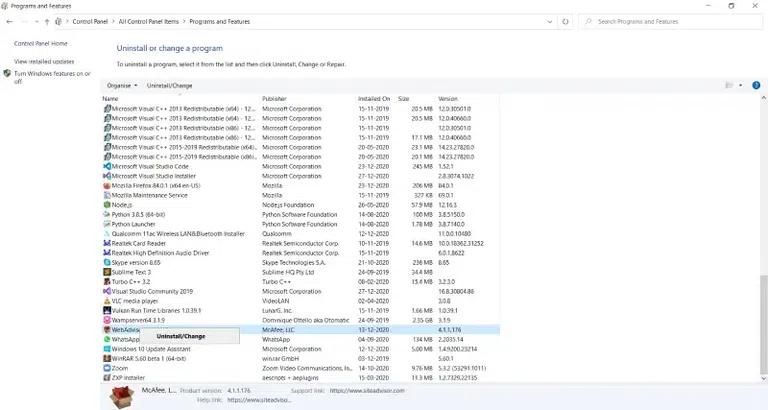The image size is (768, 410).
Task: Select the Zoom program icon
Action: pos(107,368)
